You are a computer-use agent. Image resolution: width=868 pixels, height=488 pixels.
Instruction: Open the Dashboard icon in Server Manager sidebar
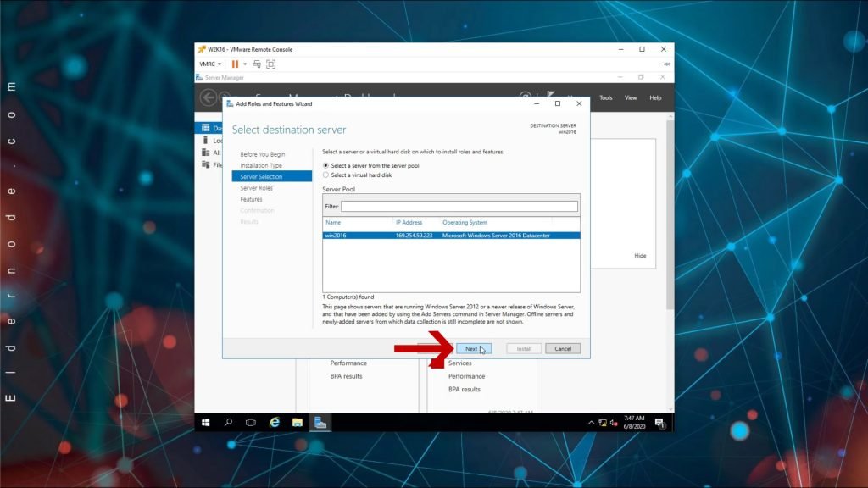click(206, 128)
